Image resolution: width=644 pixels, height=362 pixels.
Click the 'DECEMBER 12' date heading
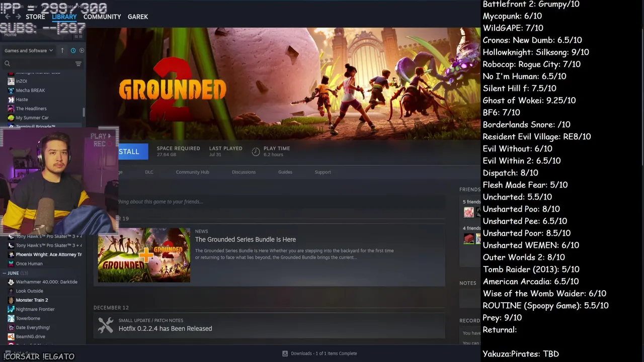[111, 308]
